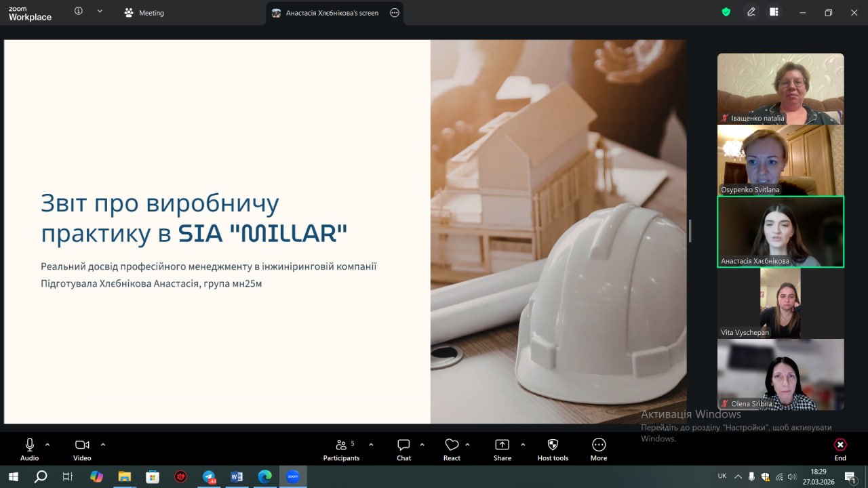868x488 pixels.
Task: Open the meeting info icon
Action: coord(79,12)
